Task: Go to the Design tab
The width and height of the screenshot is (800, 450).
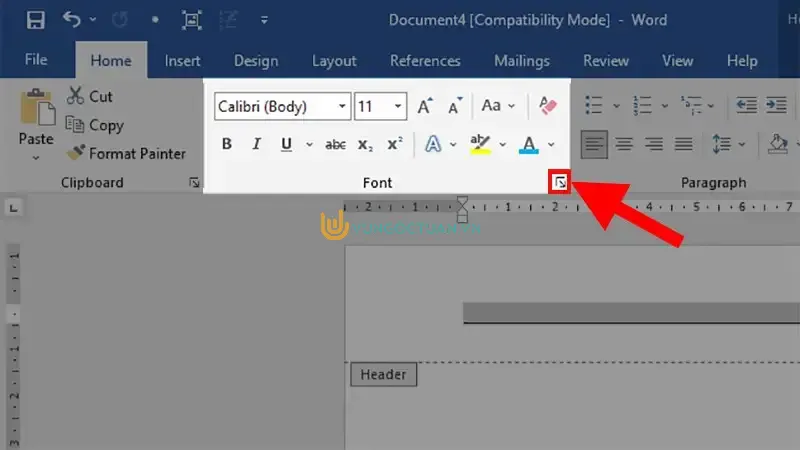Action: click(256, 61)
